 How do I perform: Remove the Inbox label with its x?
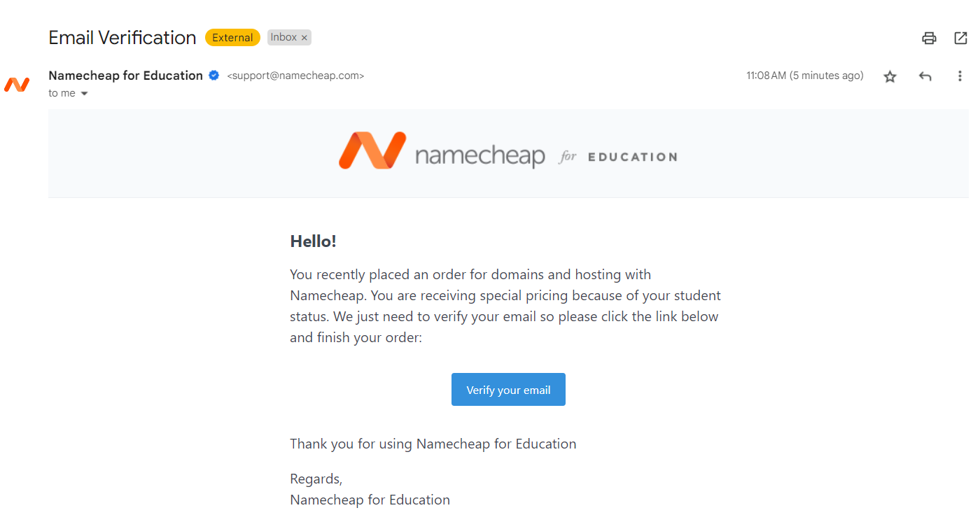coord(304,38)
